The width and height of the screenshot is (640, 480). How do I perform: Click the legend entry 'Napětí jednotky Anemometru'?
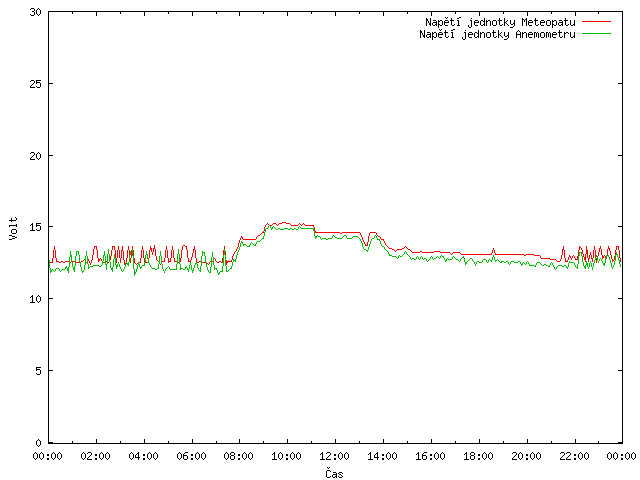click(x=497, y=34)
